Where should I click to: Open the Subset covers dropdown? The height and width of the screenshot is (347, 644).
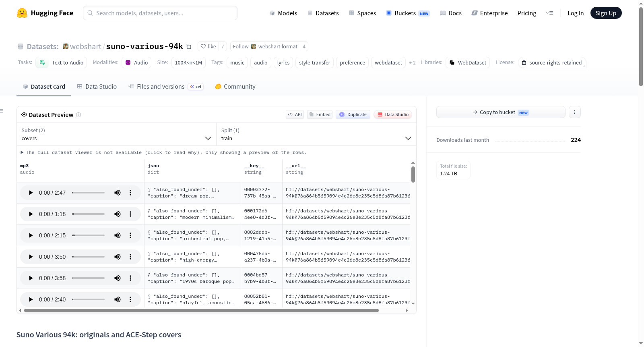tap(116, 134)
